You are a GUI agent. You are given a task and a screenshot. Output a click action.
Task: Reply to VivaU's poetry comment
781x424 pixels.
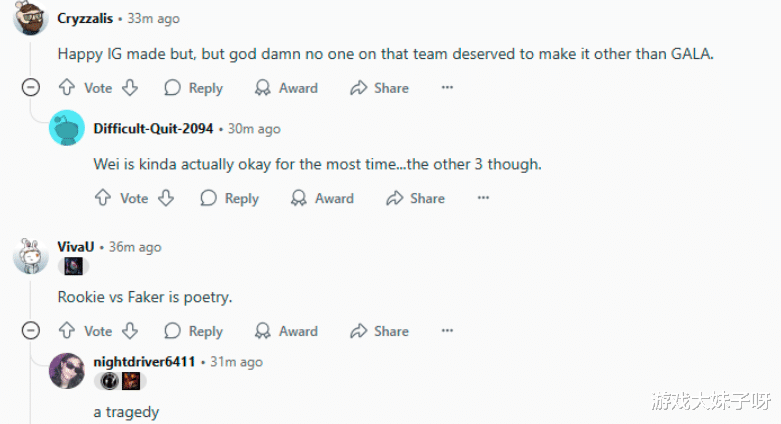[x=193, y=331]
